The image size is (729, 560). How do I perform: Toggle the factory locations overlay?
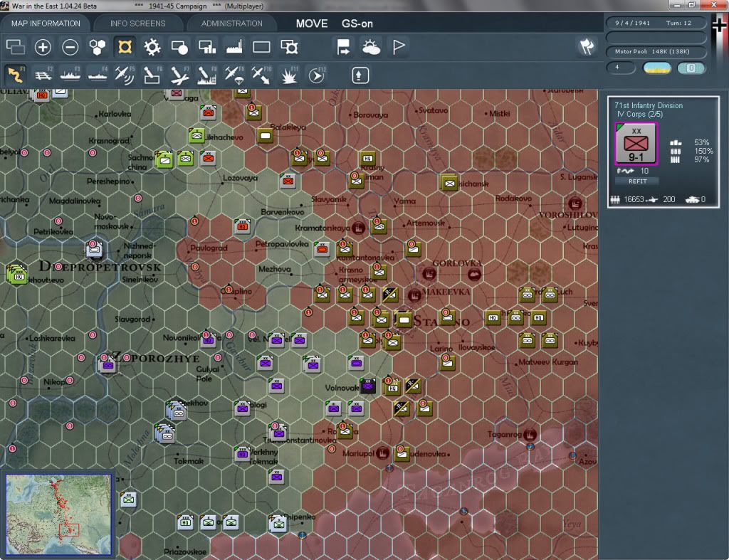[x=234, y=46]
